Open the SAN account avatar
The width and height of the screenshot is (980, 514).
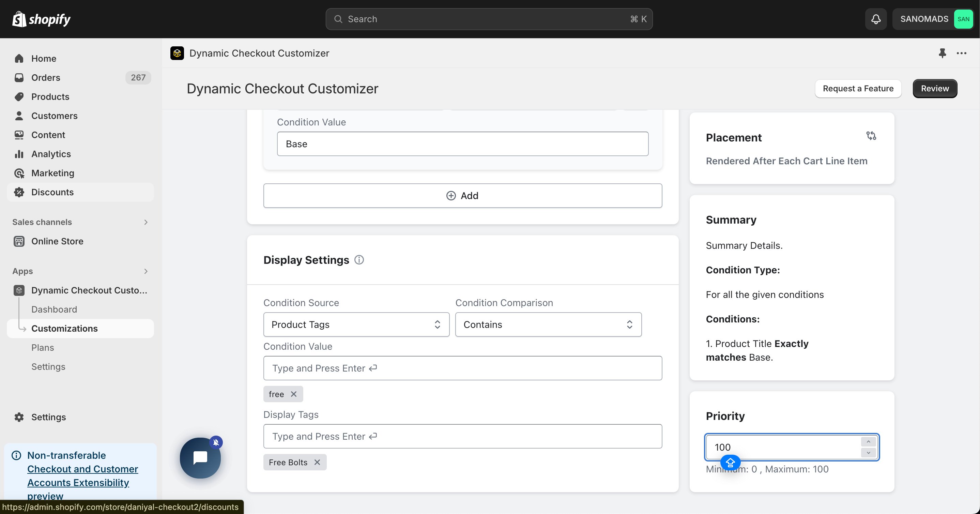[963, 19]
